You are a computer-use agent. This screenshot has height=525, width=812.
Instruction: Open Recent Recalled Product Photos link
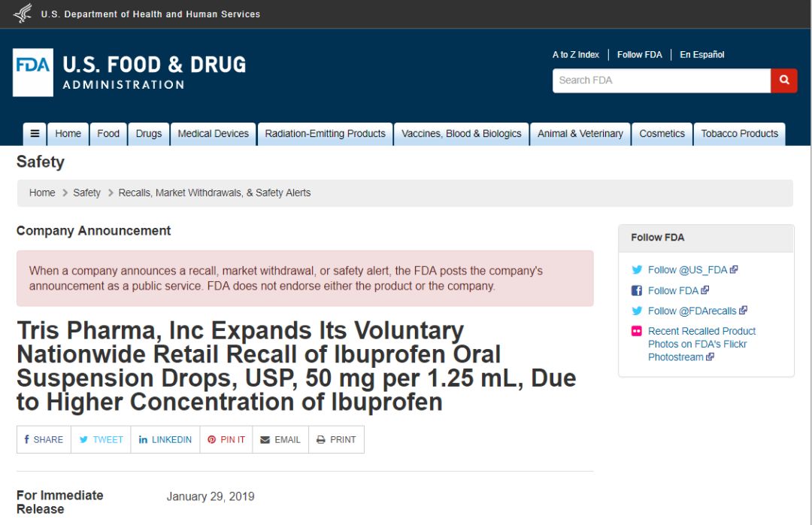click(701, 344)
